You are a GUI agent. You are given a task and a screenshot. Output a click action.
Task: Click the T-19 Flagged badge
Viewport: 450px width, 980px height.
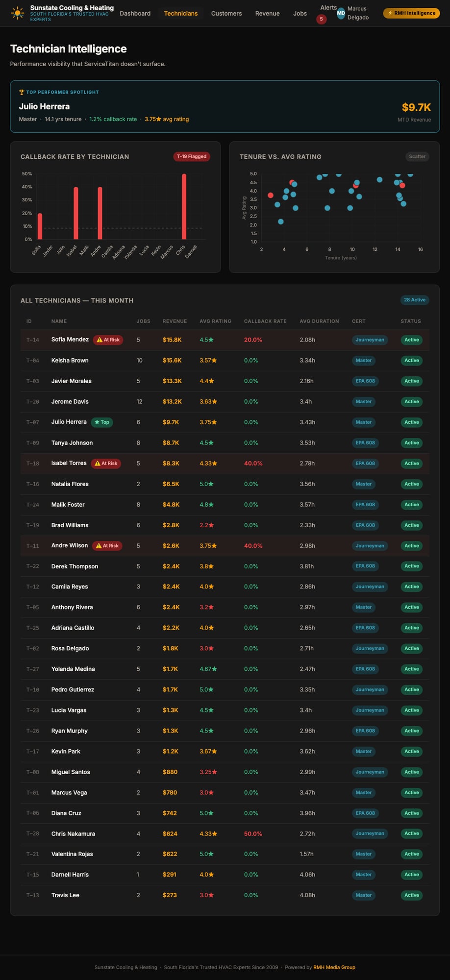[x=191, y=156]
